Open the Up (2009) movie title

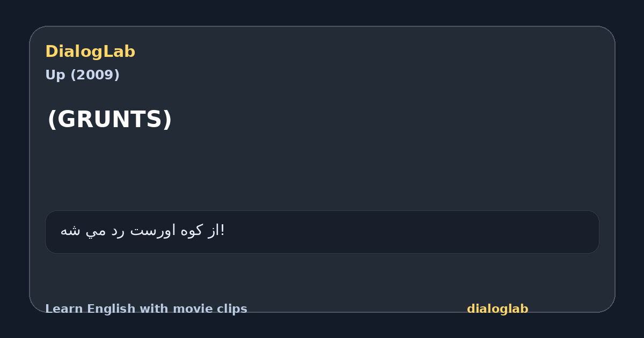82,75
